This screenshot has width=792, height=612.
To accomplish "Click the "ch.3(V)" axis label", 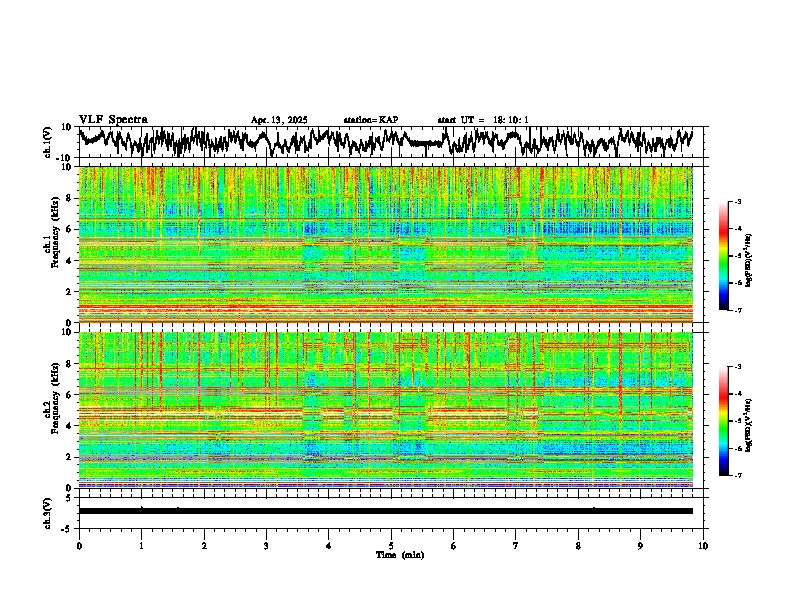I will pyautogui.click(x=48, y=513).
